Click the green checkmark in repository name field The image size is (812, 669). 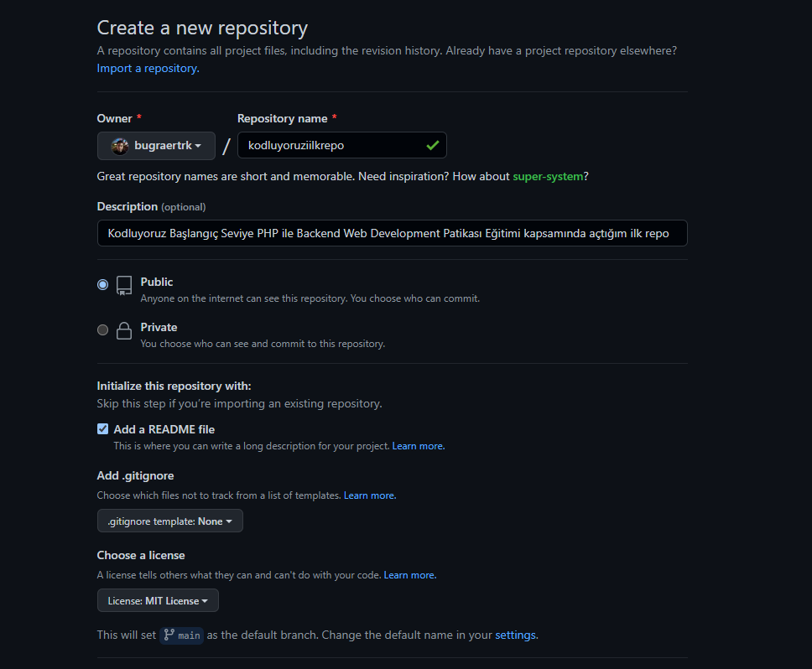(x=432, y=145)
